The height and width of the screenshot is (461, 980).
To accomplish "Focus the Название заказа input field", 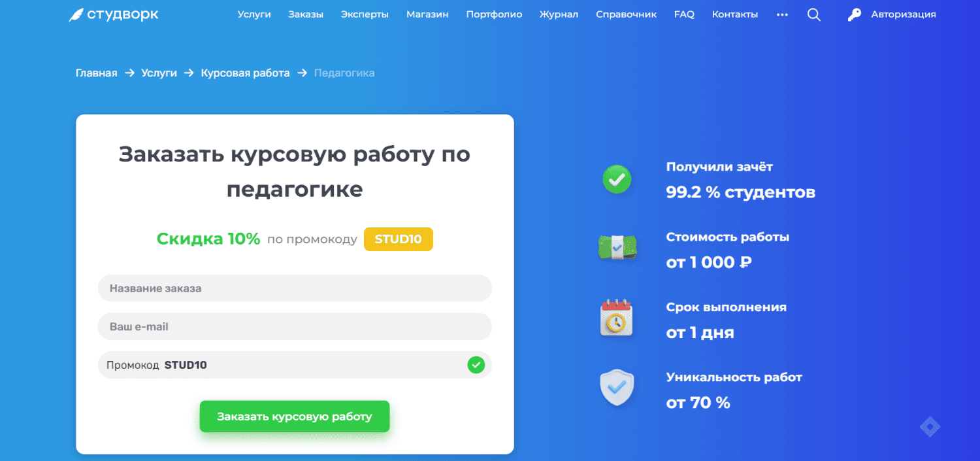I will click(x=295, y=288).
